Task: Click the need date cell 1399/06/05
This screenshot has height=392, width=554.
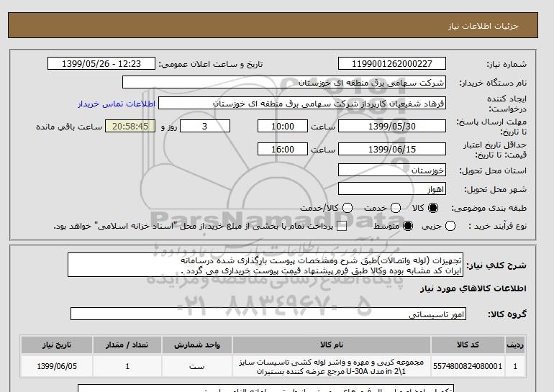Action: pos(57,367)
